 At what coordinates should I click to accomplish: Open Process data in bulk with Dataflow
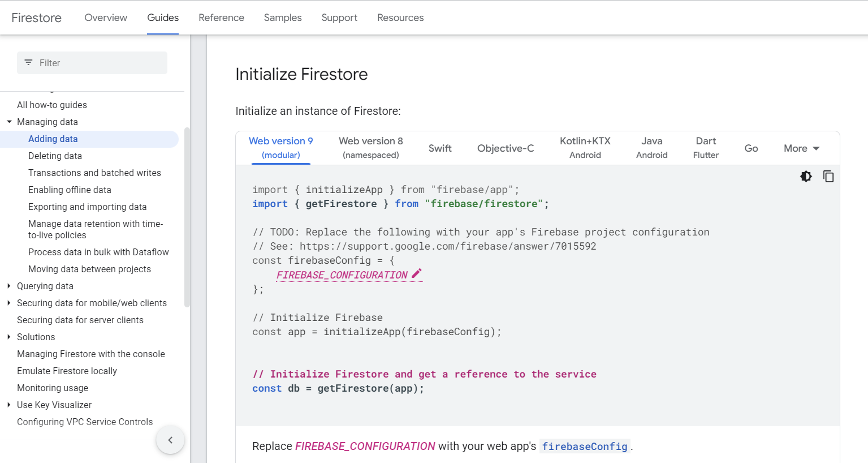[98, 252]
